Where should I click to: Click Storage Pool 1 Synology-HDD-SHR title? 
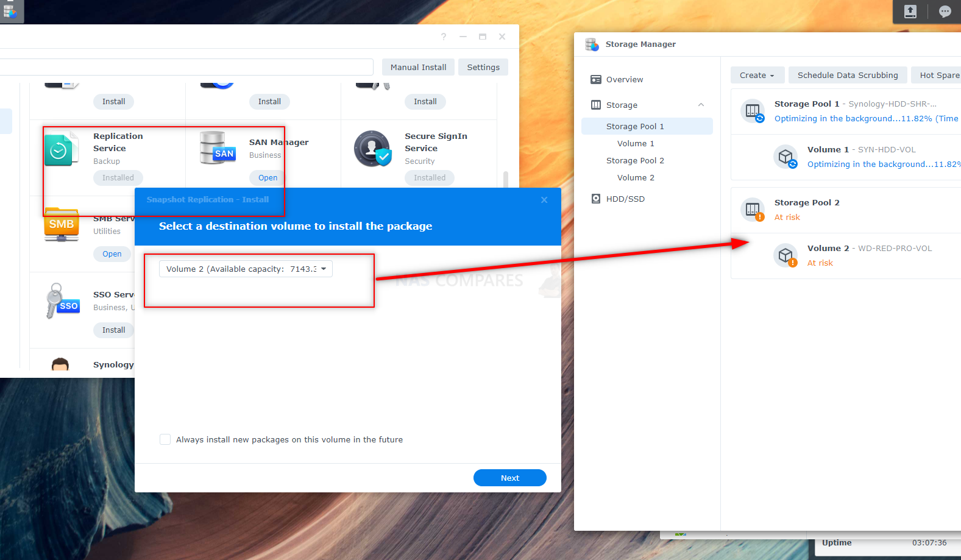(x=856, y=104)
